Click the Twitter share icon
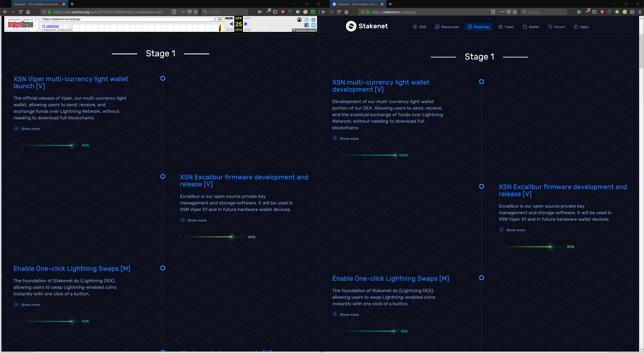644x353 pixels. tap(313, 25)
